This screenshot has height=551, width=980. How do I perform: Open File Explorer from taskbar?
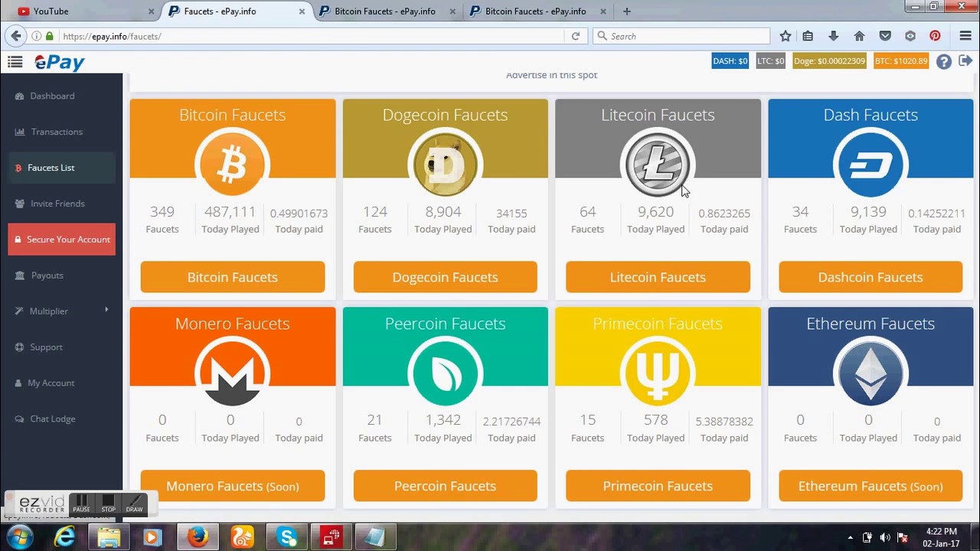[x=109, y=537]
